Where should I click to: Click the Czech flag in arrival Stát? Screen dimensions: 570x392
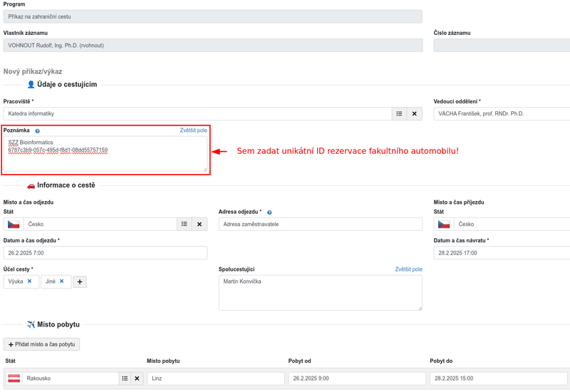(x=443, y=224)
